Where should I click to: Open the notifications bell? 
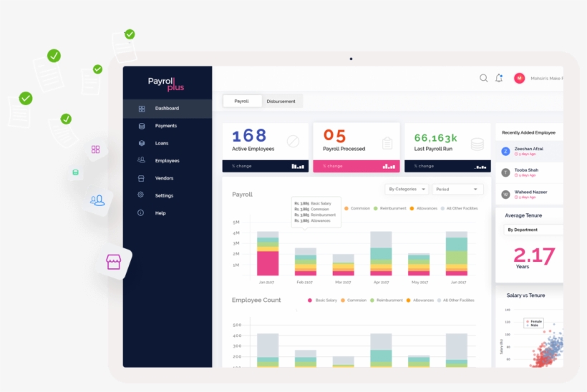point(499,78)
